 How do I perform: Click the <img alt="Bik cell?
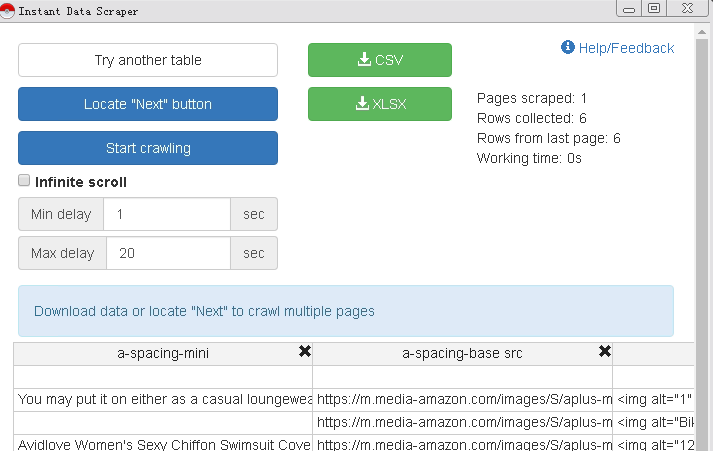point(653,423)
